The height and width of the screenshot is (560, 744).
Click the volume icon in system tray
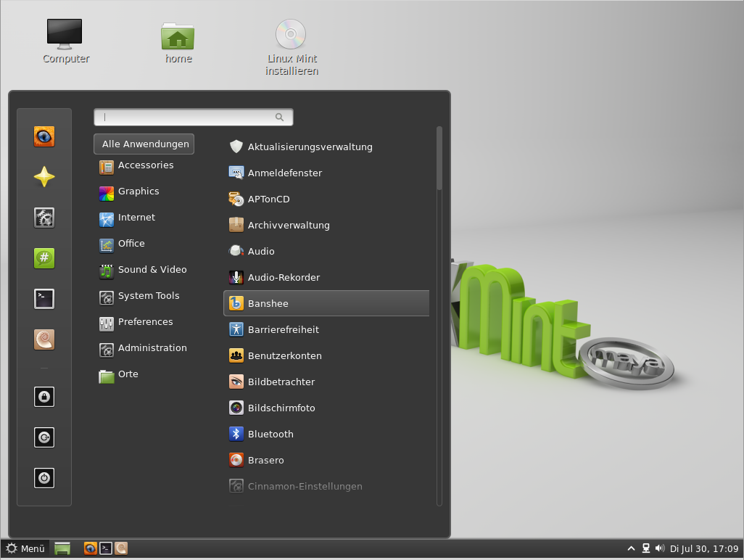tap(659, 548)
